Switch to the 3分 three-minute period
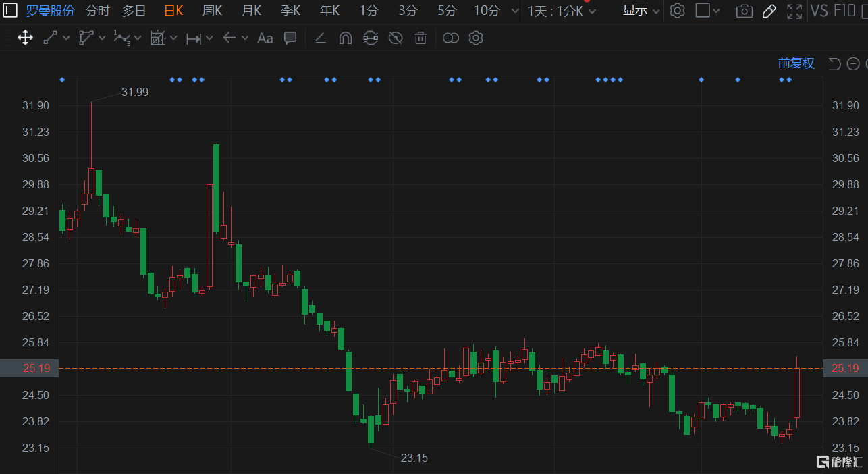The height and width of the screenshot is (474, 868). tap(408, 10)
